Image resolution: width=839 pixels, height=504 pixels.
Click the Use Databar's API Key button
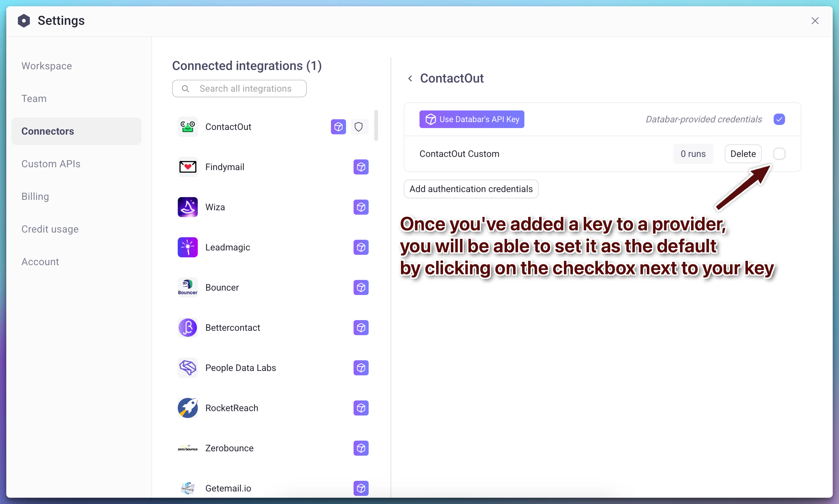point(472,119)
